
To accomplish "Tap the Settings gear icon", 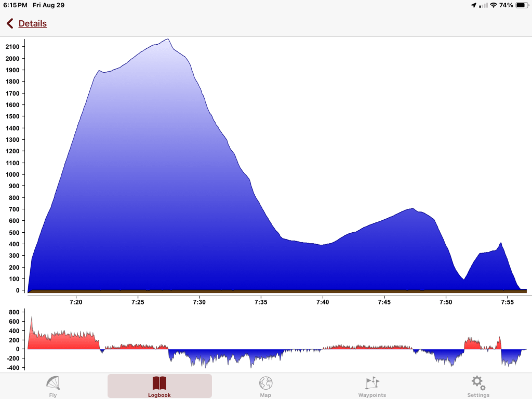I will tap(478, 383).
